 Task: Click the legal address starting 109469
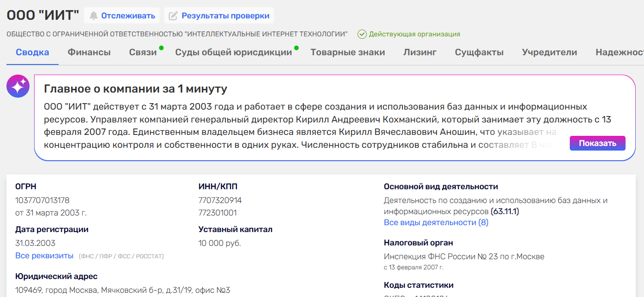click(x=123, y=290)
